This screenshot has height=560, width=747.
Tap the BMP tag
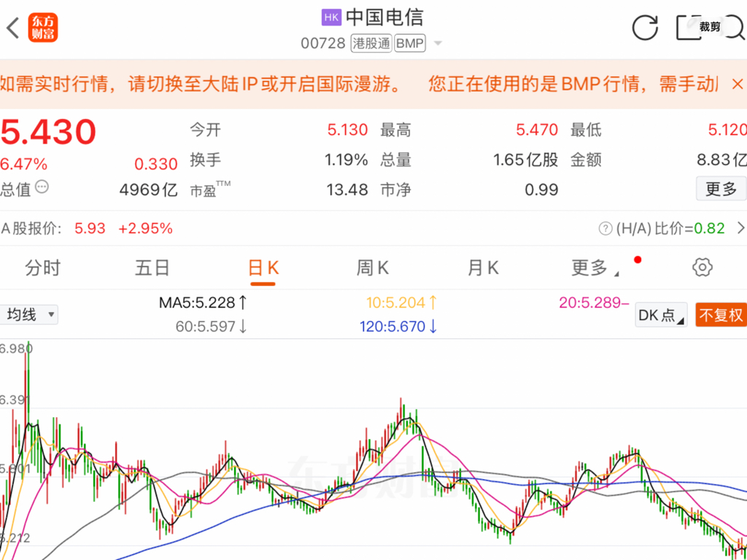410,43
